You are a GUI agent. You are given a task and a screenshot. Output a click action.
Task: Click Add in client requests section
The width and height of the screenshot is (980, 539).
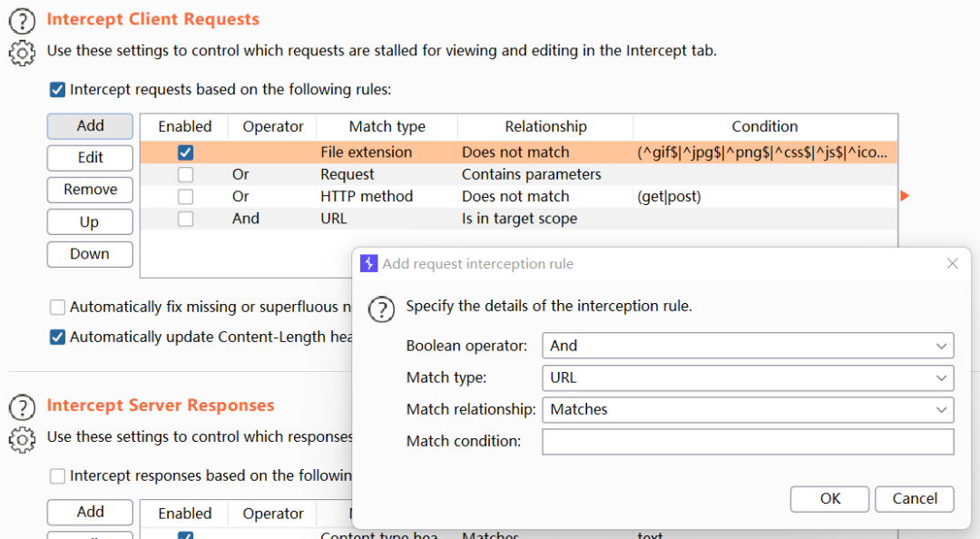[90, 126]
